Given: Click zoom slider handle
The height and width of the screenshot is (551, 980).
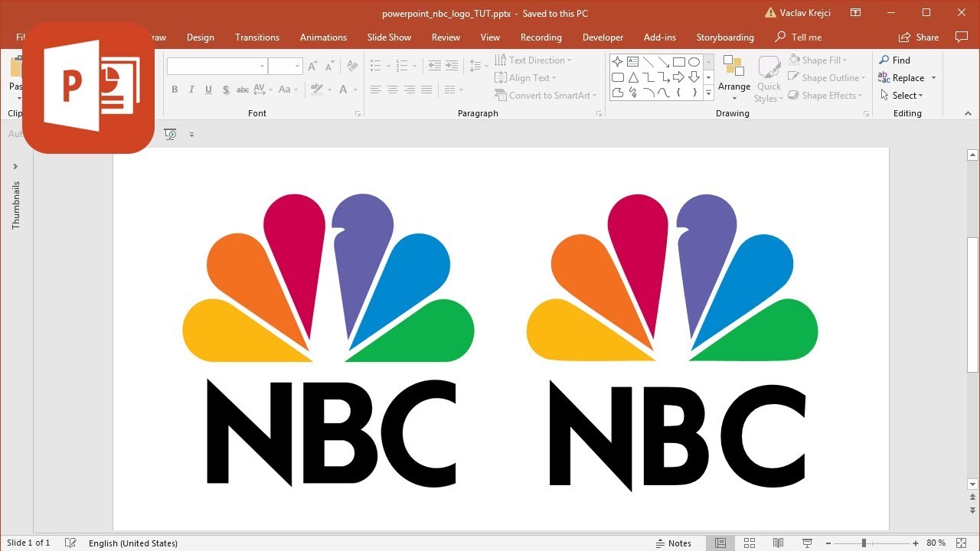Looking at the screenshot, I should (864, 543).
